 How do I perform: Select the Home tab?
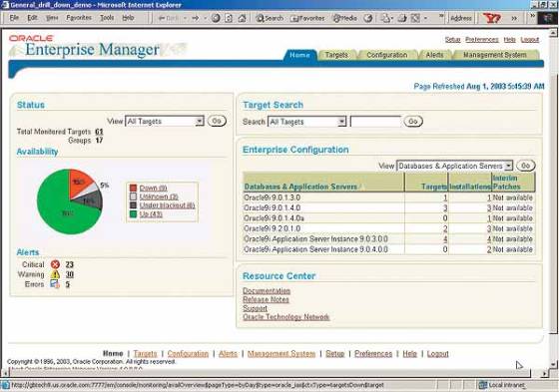299,55
